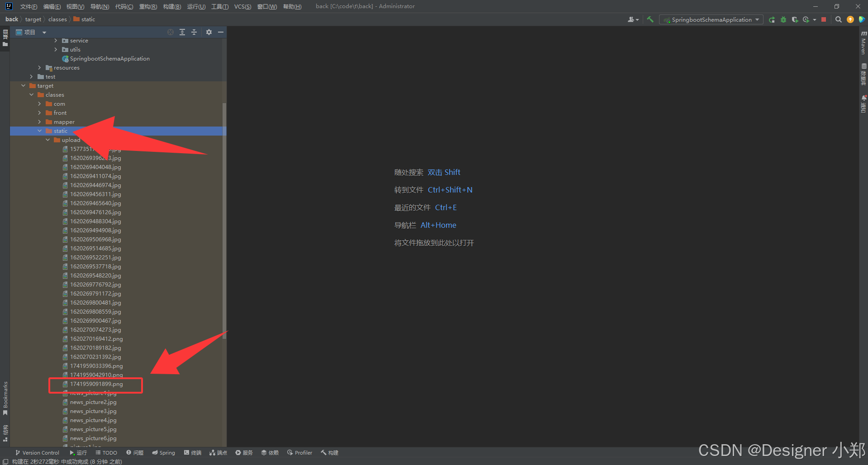The image size is (868, 465).
Task: Open the TODO tool window
Action: pyautogui.click(x=106, y=452)
